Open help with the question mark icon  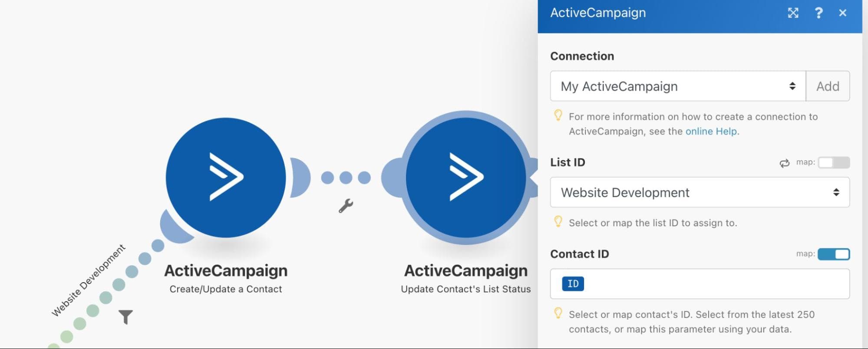click(x=818, y=13)
